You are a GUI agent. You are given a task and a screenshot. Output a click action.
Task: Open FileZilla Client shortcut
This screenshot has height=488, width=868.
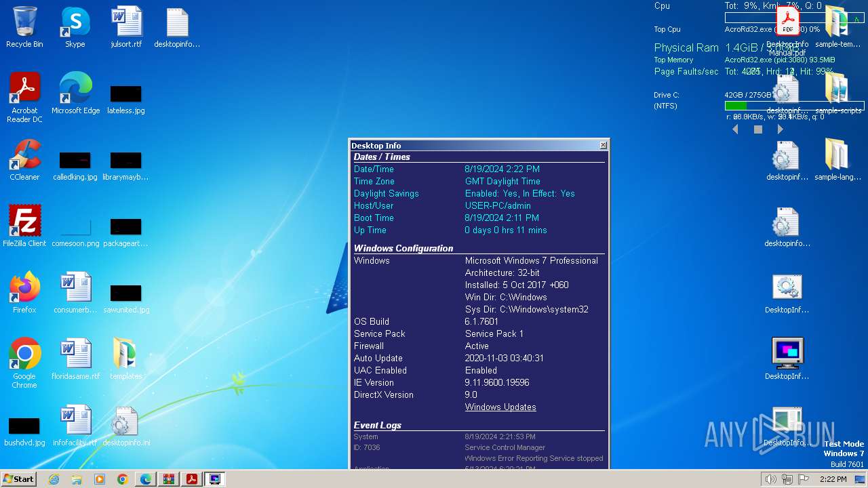(24, 226)
